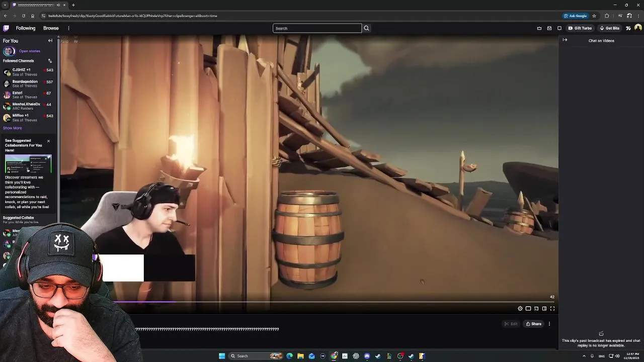The height and width of the screenshot is (362, 644).
Task: Open the Miffoo +1 channel
Action: pyautogui.click(x=28, y=118)
